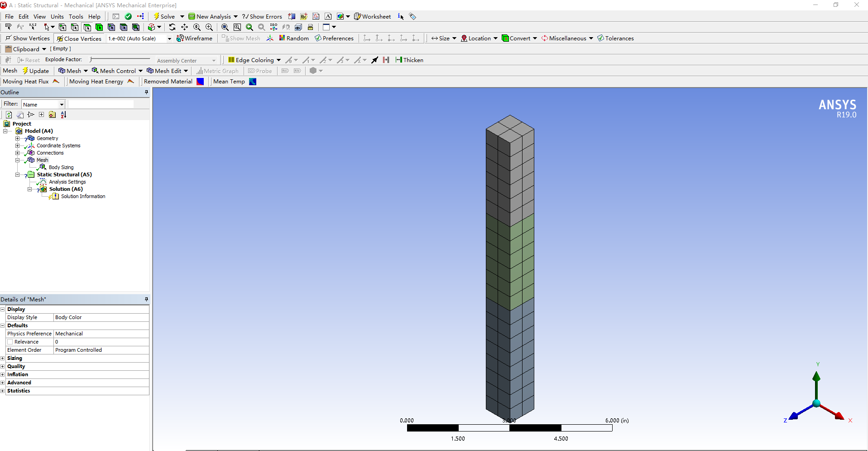The image size is (868, 451).
Task: Click the Thicken button
Action: (409, 60)
